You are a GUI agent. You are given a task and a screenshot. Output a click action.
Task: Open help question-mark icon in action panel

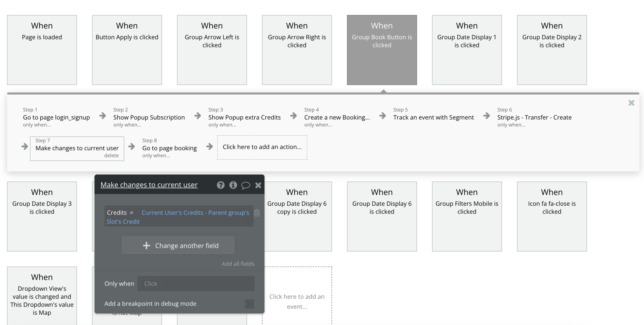point(220,185)
